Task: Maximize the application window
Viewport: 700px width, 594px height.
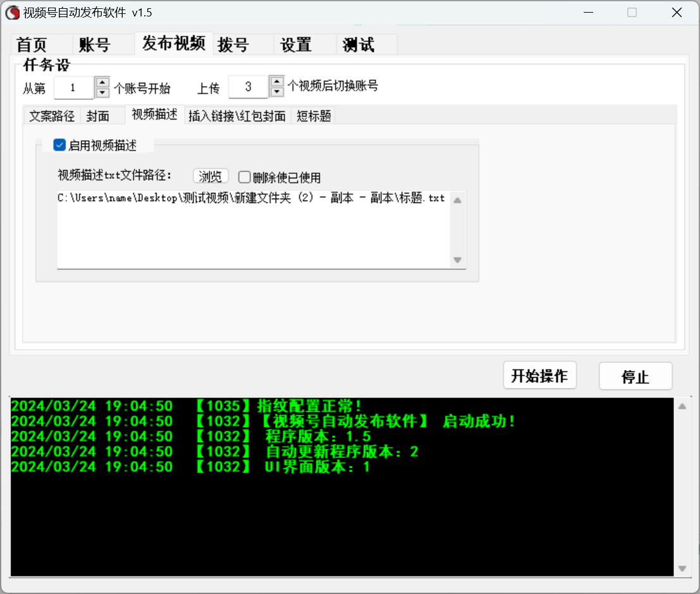Action: pyautogui.click(x=632, y=13)
